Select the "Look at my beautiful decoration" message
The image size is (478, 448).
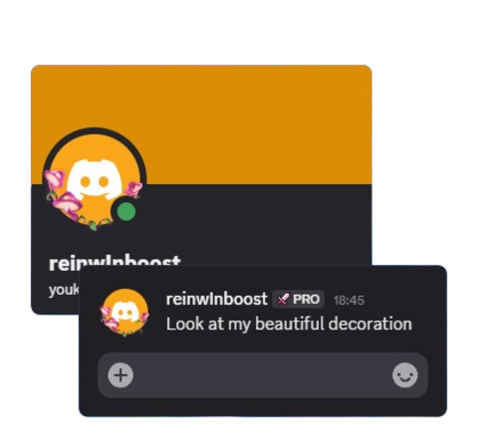point(289,324)
